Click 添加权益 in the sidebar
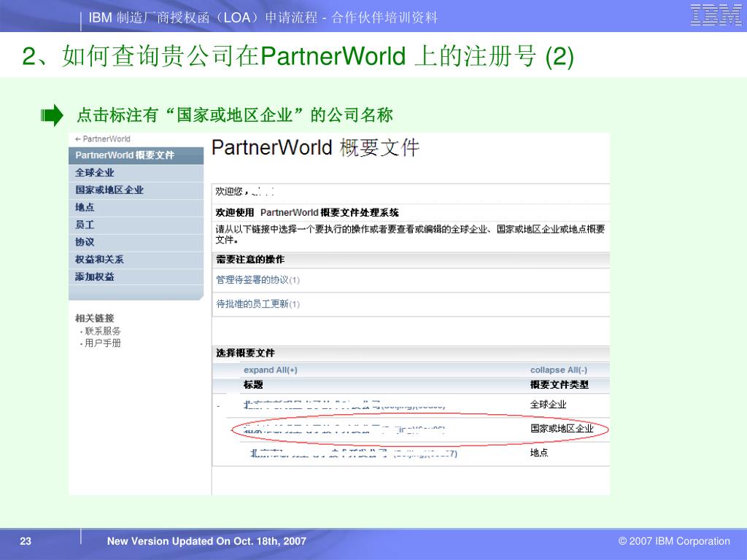The width and height of the screenshot is (747, 560). 95,277
